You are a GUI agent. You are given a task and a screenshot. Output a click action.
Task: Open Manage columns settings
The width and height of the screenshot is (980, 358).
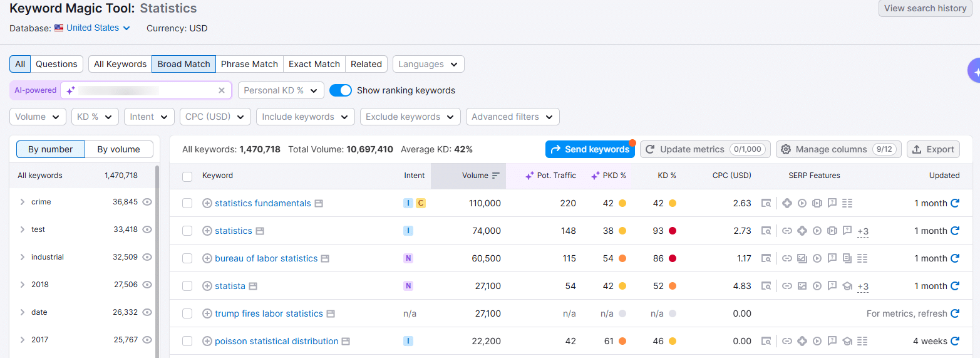838,149
